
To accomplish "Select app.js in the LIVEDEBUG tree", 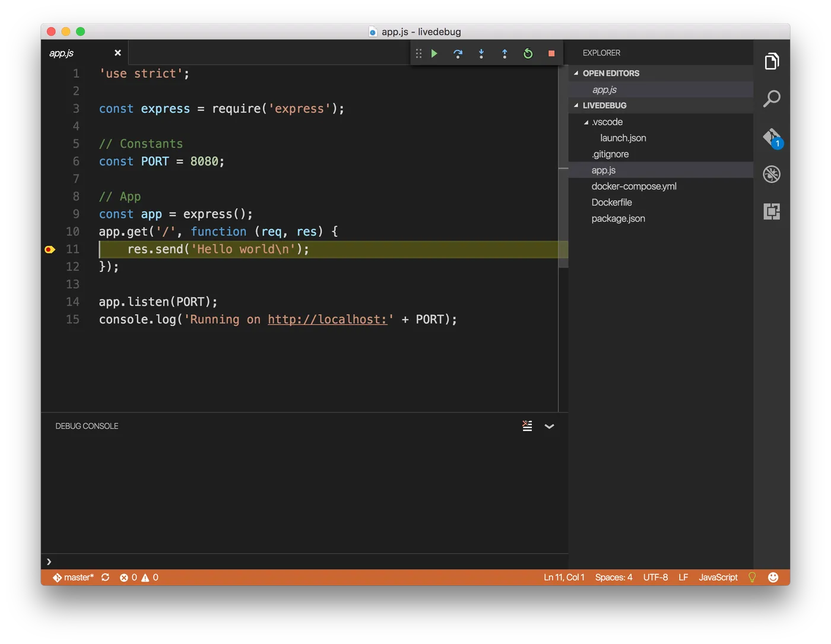I will click(x=661, y=170).
